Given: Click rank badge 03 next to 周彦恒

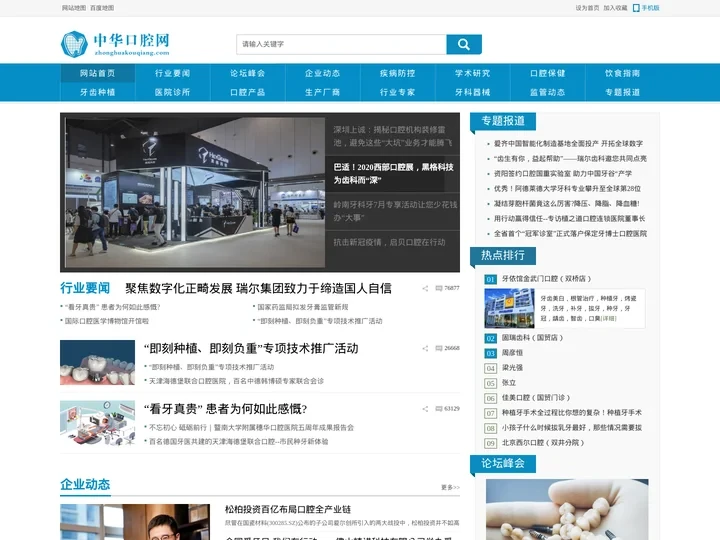Looking at the screenshot, I should pos(490,353).
